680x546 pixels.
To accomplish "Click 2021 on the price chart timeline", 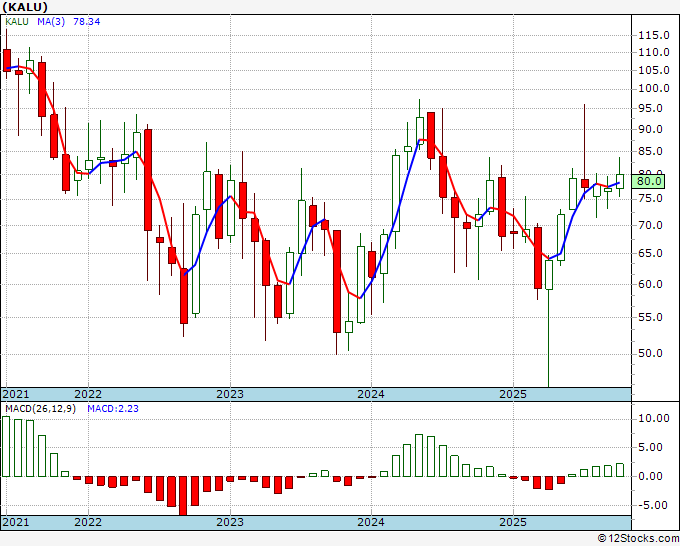I will point(16,394).
